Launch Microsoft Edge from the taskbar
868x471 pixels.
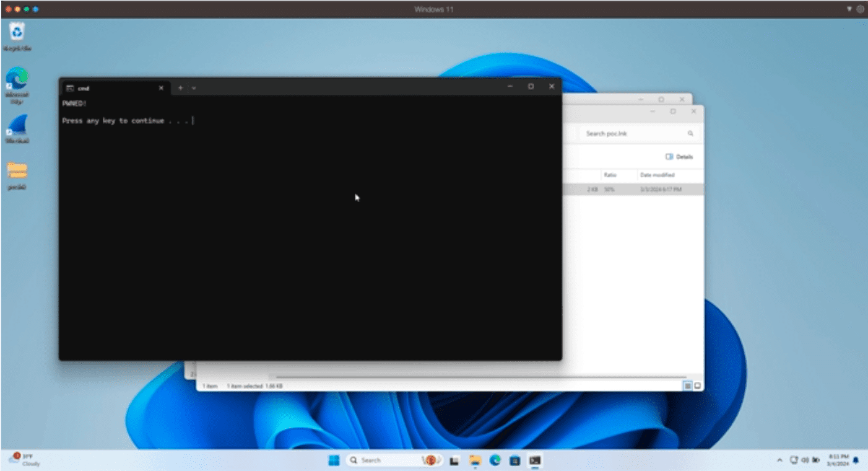(495, 460)
